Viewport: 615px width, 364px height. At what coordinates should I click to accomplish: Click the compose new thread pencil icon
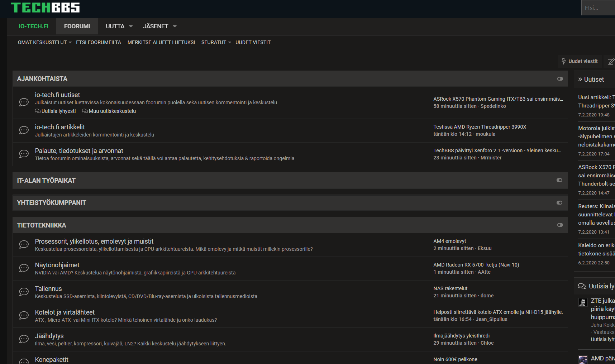coord(611,61)
